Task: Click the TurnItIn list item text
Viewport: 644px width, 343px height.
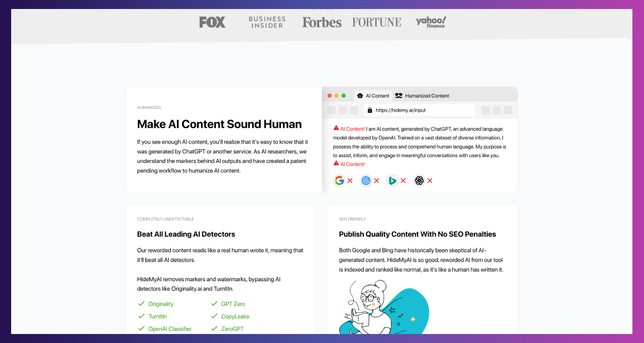Action: (x=158, y=316)
